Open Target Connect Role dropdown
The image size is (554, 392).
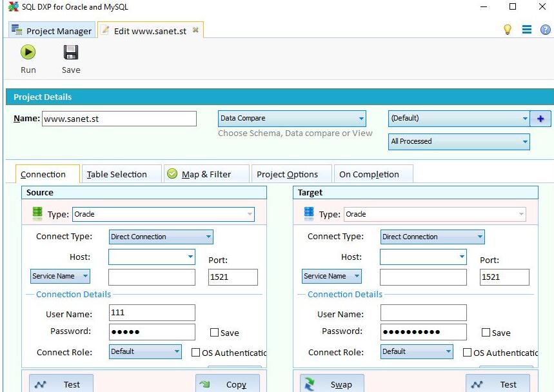pyautogui.click(x=417, y=352)
